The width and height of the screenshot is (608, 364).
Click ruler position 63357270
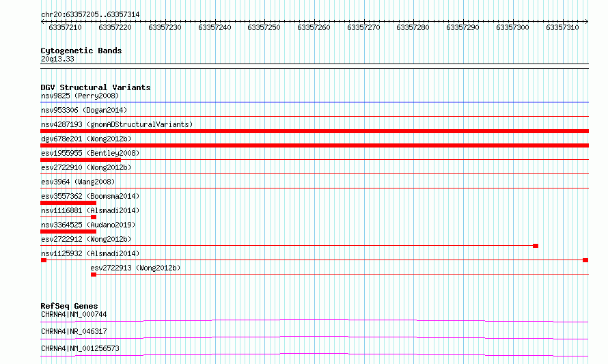click(363, 27)
